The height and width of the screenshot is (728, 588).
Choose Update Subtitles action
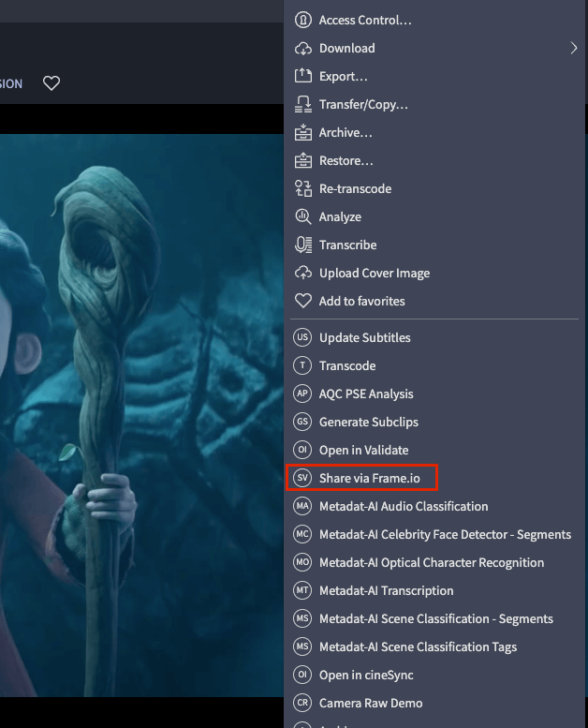[x=434, y=337]
